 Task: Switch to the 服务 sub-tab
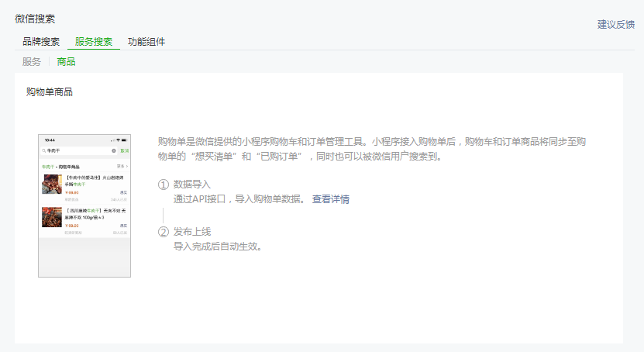tap(32, 62)
